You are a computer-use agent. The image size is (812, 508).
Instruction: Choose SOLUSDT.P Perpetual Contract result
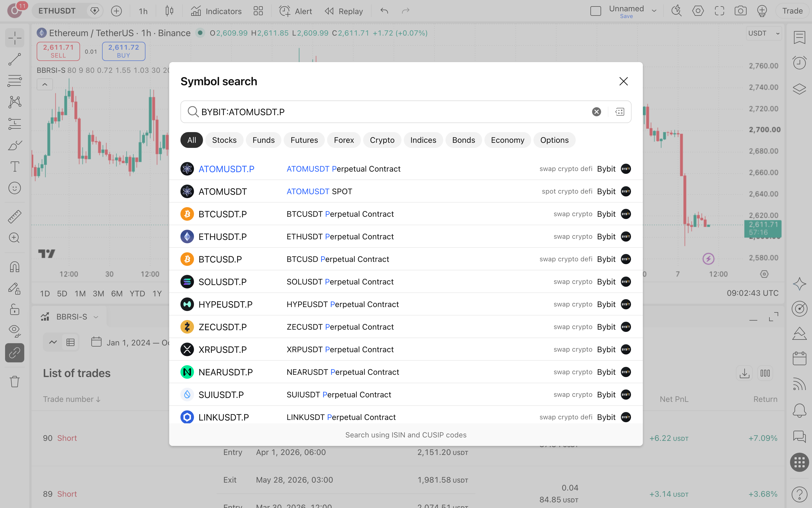pyautogui.click(x=406, y=282)
